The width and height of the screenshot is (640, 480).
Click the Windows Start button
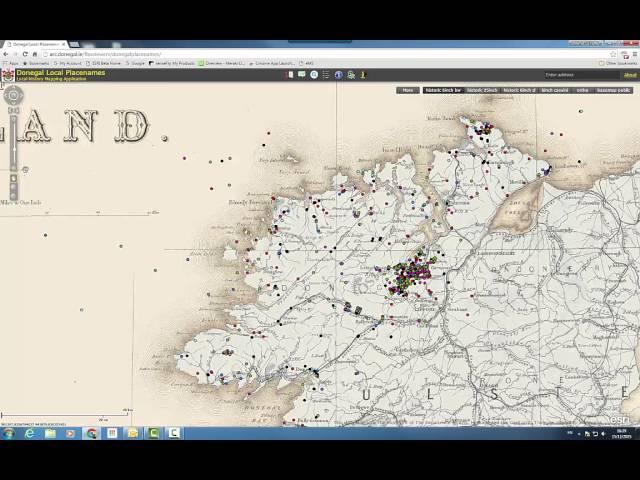click(9, 433)
